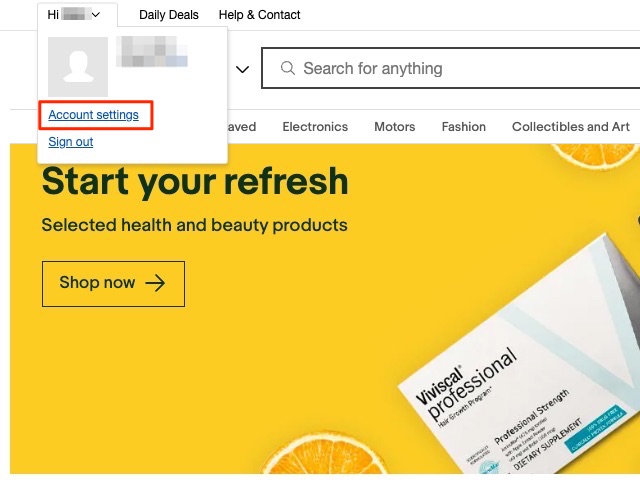The width and height of the screenshot is (640, 488).
Task: Open the Motors category
Action: (x=394, y=127)
